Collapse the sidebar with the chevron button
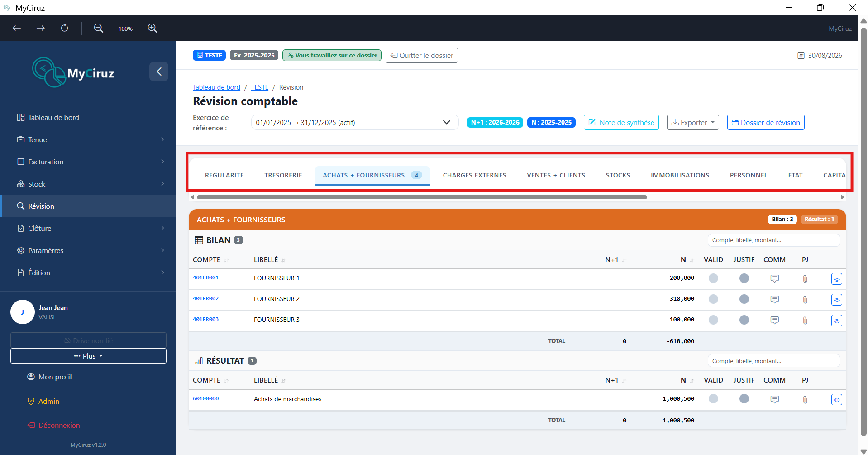 [159, 72]
